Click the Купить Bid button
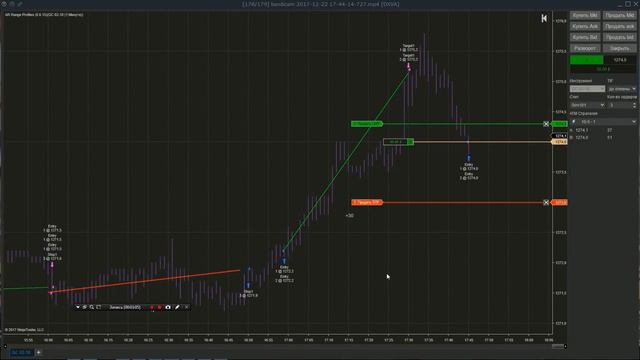 585,37
